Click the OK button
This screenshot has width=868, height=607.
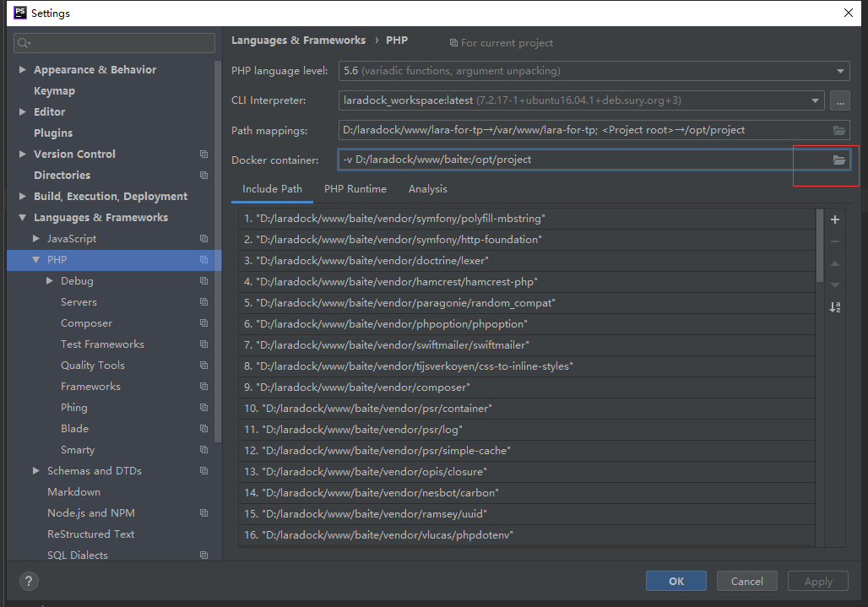pyautogui.click(x=676, y=581)
